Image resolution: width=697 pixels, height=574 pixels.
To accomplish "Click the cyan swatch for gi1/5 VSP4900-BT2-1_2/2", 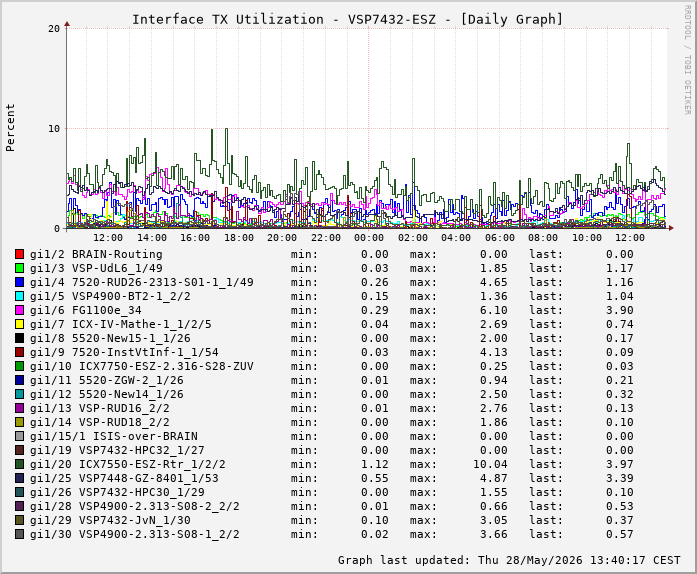I will [x=19, y=296].
